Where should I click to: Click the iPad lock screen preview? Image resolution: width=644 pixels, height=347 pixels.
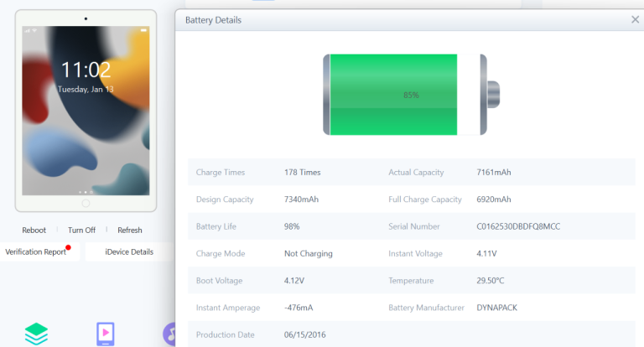coord(86,109)
